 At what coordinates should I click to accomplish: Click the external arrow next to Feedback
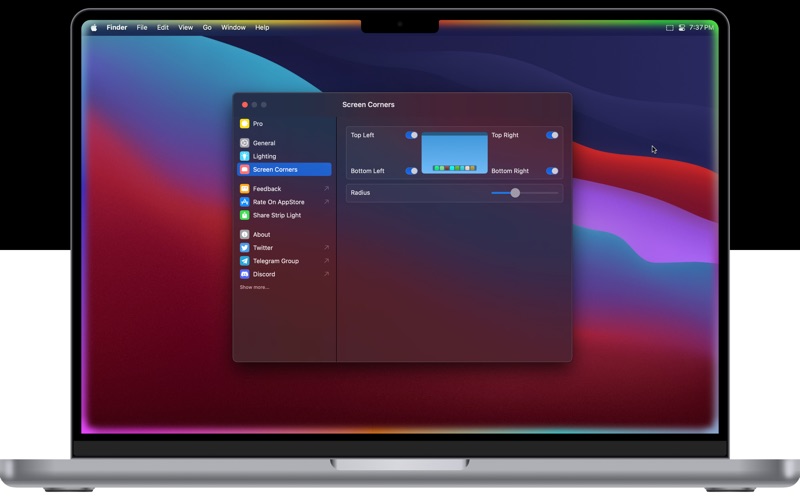tap(326, 189)
